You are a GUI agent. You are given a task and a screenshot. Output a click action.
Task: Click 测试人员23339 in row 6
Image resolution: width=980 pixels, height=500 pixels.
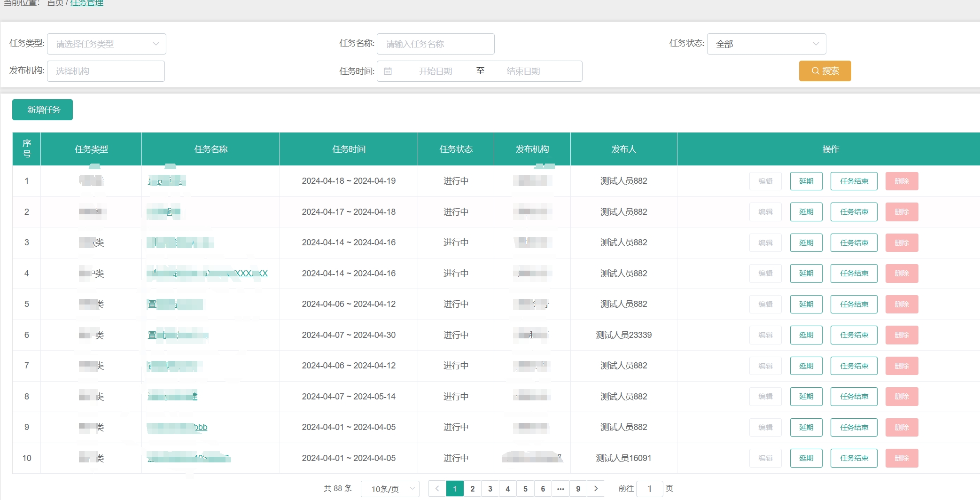click(624, 335)
